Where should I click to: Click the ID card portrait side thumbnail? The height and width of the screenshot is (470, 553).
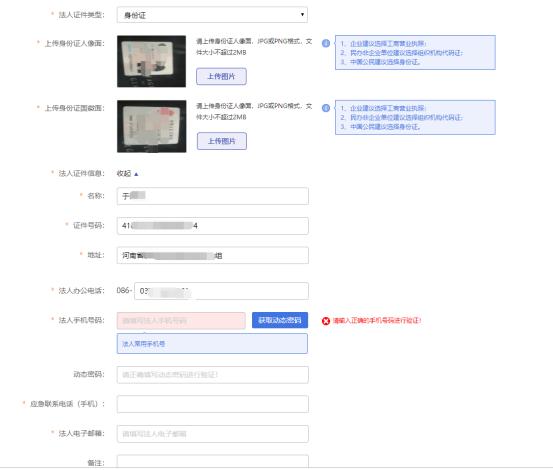click(x=151, y=61)
